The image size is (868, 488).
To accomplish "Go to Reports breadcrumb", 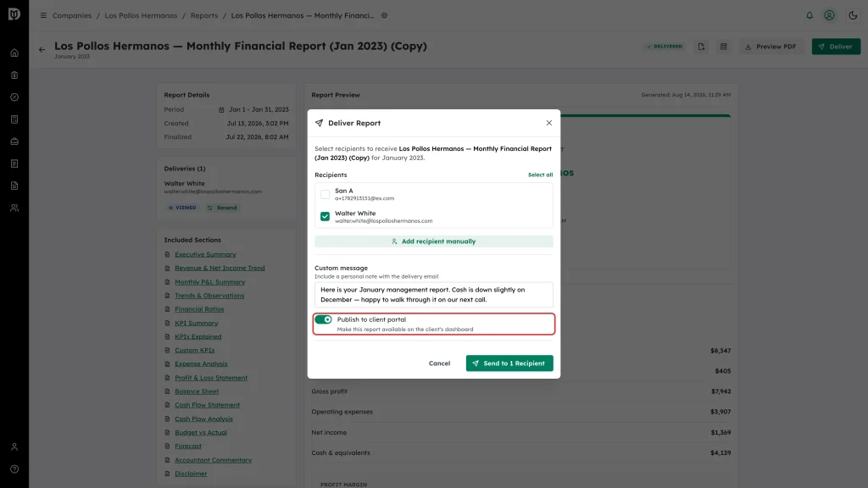I will (204, 15).
